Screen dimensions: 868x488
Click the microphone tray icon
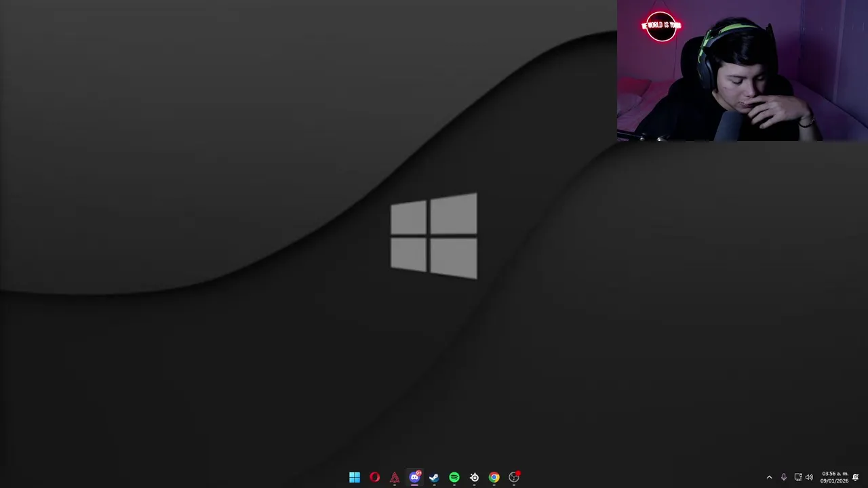tap(784, 478)
